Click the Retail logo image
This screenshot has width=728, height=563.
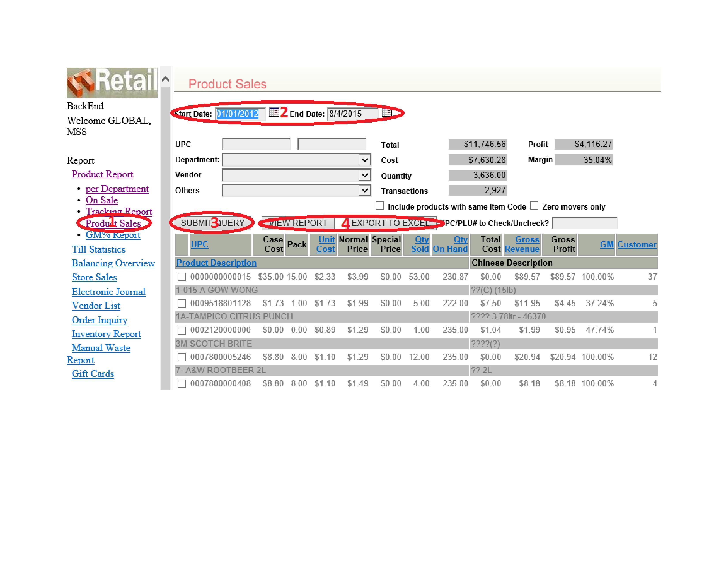(112, 82)
